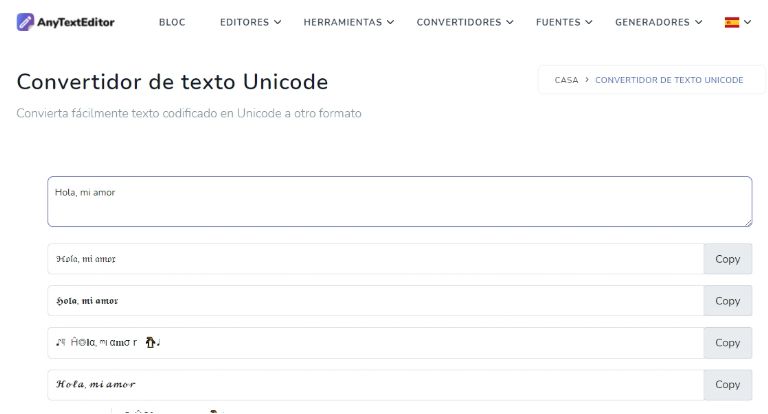Copy the bold Fraktur result
The height and width of the screenshot is (414, 768).
[x=727, y=301]
